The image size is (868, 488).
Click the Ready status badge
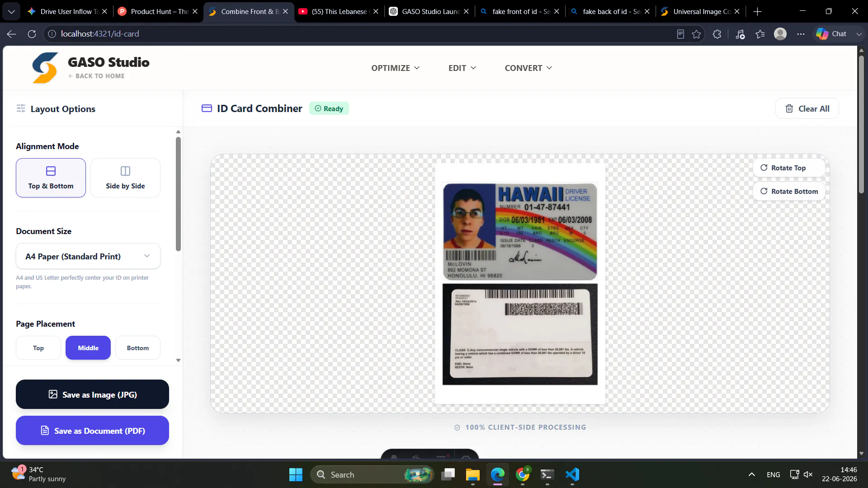[329, 108]
